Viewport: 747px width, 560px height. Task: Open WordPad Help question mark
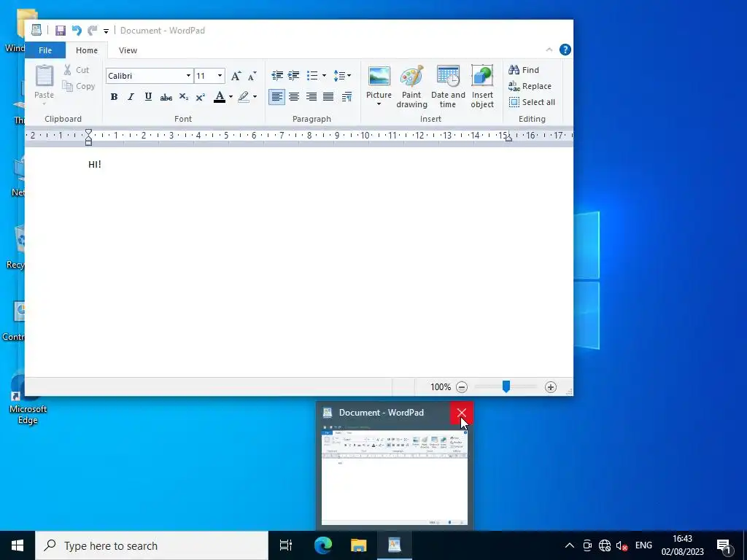(565, 50)
